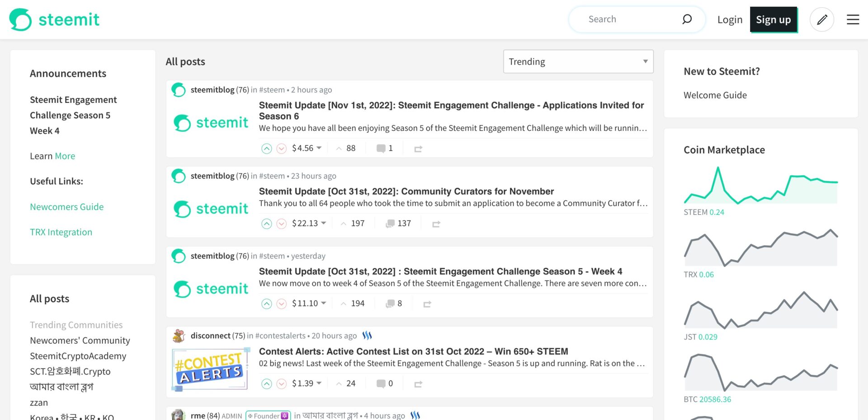The image size is (868, 420).
Task: Click the comment bubble on the Week 4 post
Action: click(389, 303)
